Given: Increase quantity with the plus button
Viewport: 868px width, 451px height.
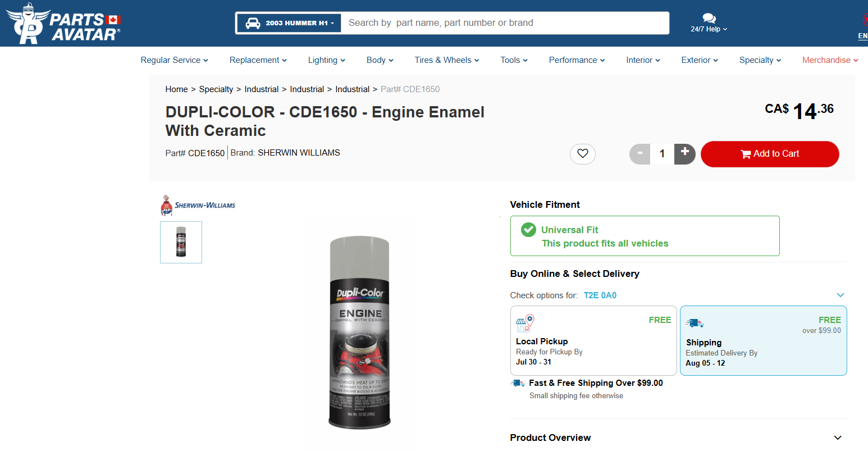Looking at the screenshot, I should [x=685, y=154].
